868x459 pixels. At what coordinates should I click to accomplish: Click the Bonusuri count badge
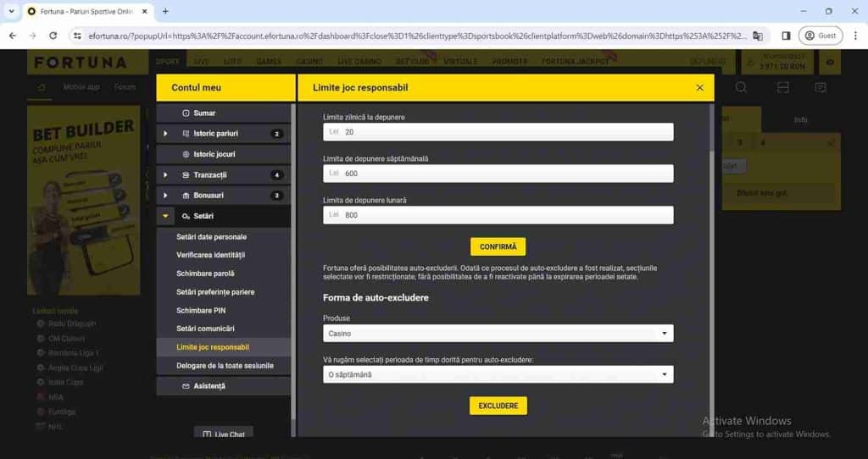click(x=277, y=196)
